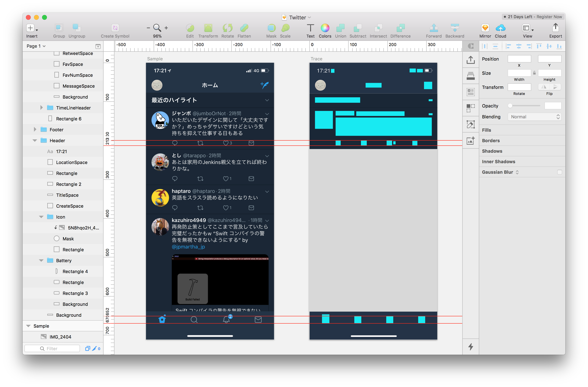
Task: Toggle the size lock icon
Action: [x=534, y=73]
